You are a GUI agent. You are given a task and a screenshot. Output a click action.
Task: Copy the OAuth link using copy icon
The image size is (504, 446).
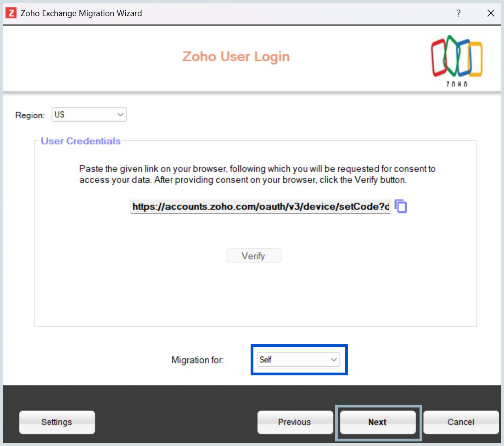coord(401,206)
